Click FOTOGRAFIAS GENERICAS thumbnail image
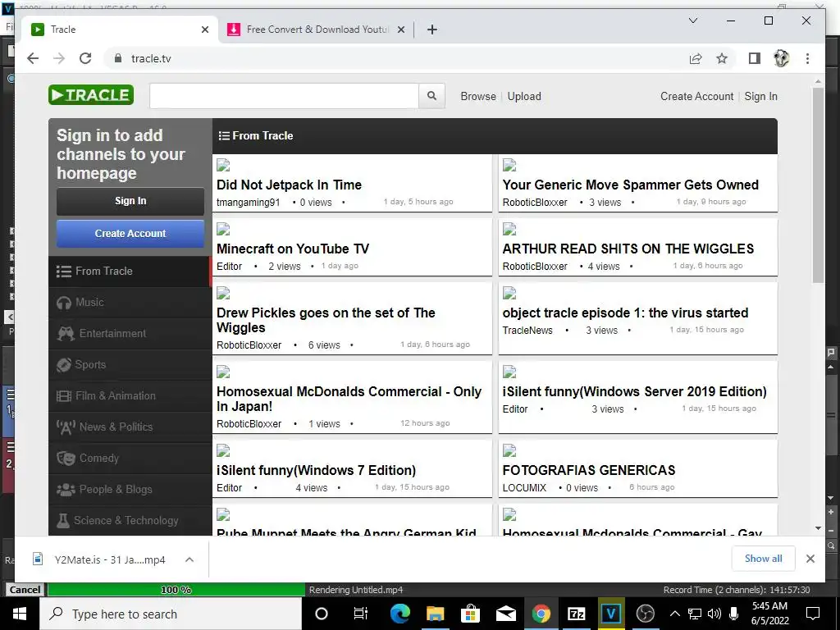The image size is (840, 630). 509,451
